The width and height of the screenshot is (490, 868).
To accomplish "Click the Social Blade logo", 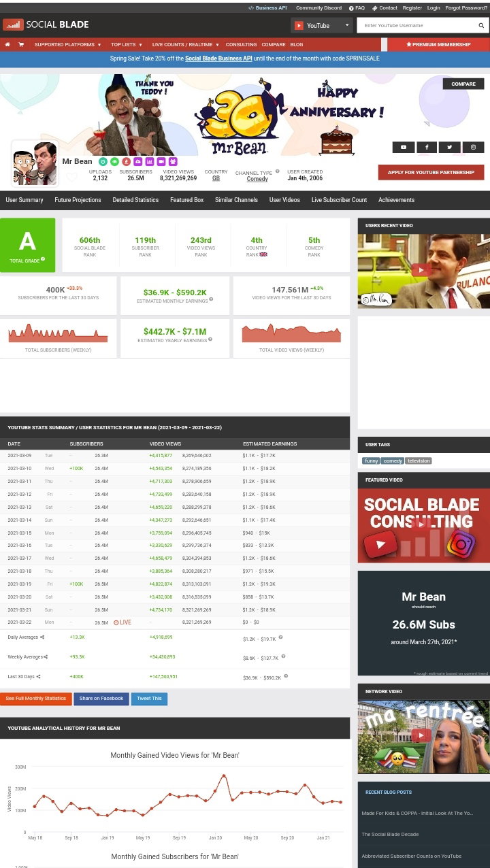I will tap(46, 24).
